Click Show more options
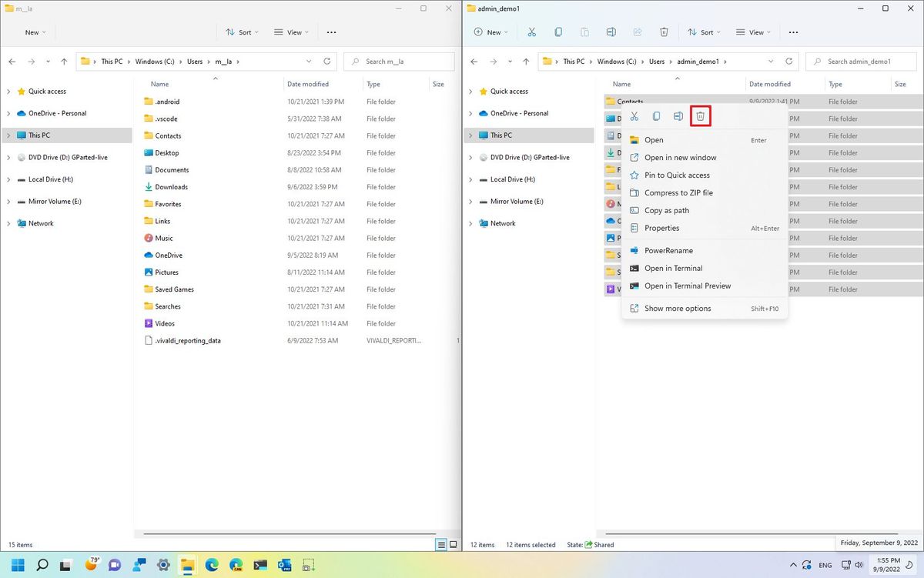Screen dimensions: 924x578 (677, 308)
